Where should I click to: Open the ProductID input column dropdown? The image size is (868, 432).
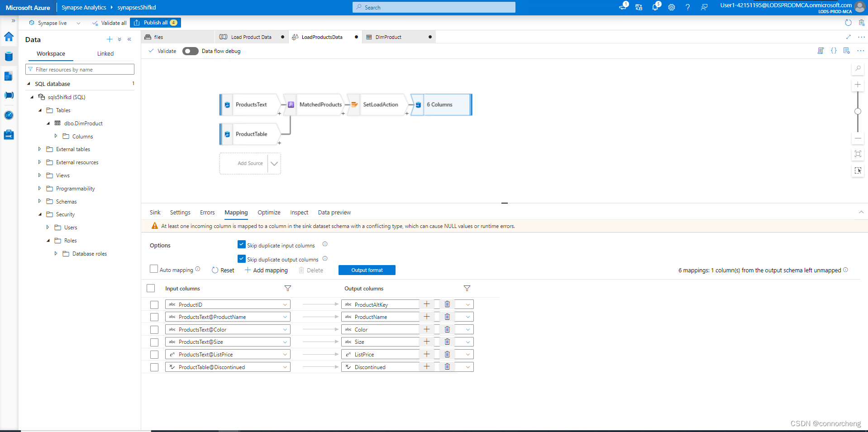coord(285,304)
